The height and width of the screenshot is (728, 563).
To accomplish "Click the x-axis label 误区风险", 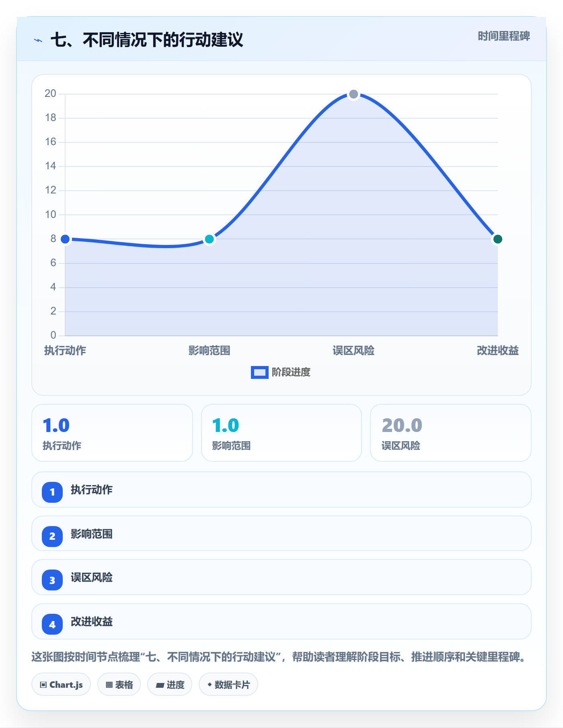I will click(x=353, y=351).
